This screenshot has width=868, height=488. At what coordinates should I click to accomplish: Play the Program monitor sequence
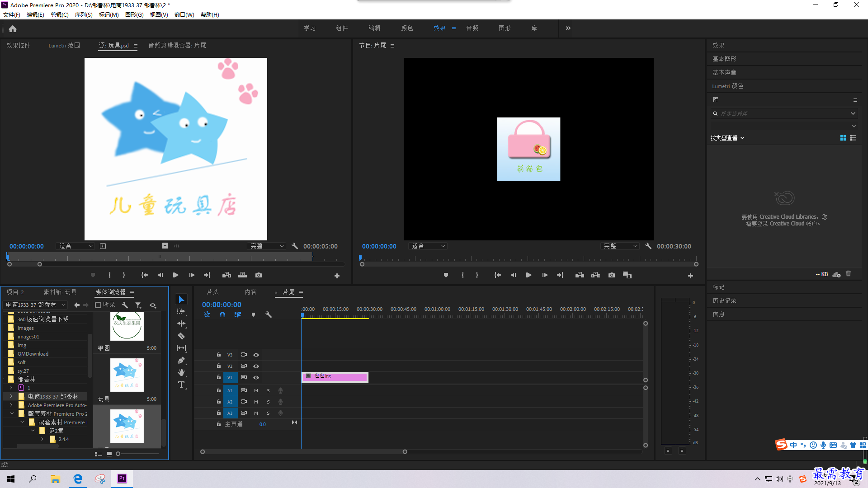point(528,275)
